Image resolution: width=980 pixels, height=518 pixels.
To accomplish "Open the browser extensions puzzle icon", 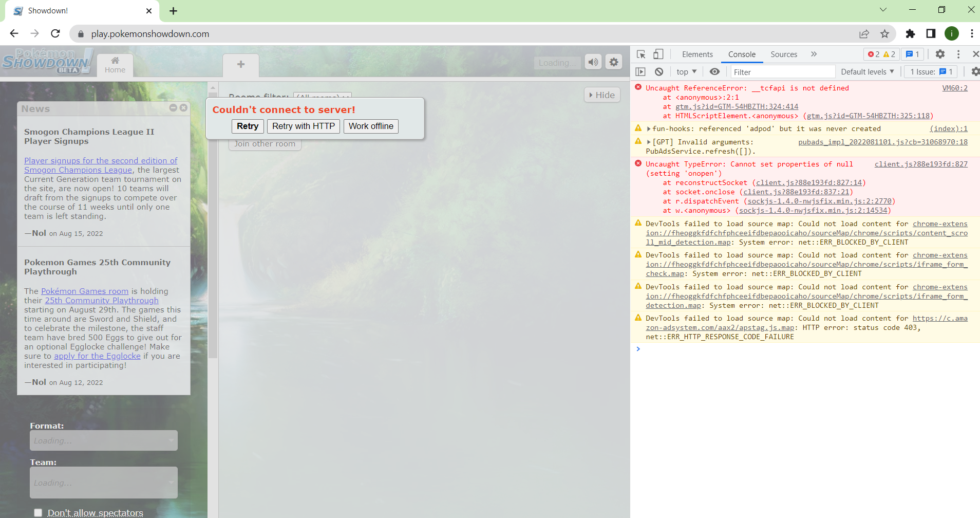I will (910, 34).
